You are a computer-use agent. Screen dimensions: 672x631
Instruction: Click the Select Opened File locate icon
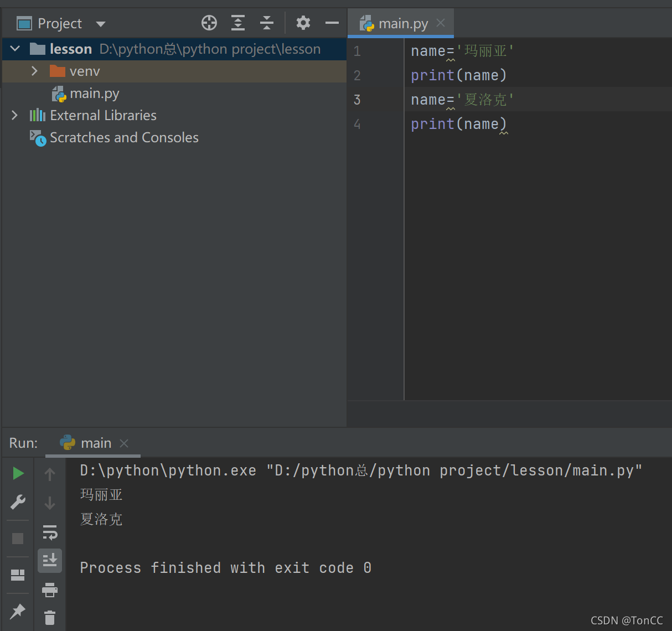209,23
